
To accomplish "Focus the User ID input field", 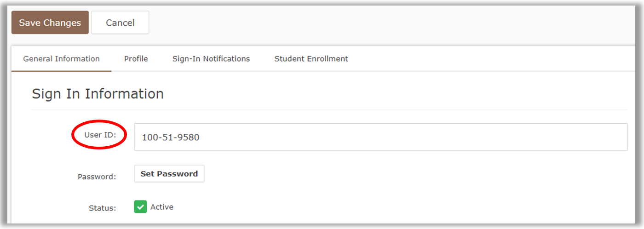I will pyautogui.click(x=380, y=137).
